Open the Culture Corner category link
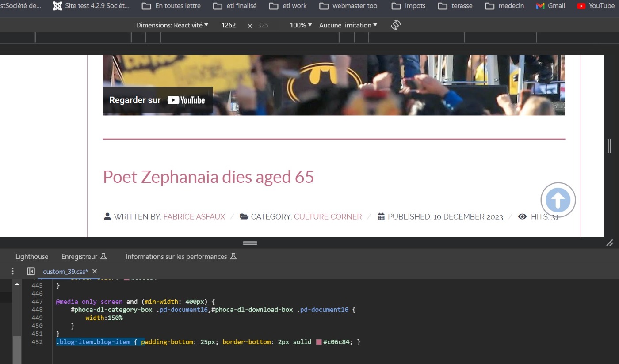This screenshot has width=619, height=364. [x=328, y=216]
